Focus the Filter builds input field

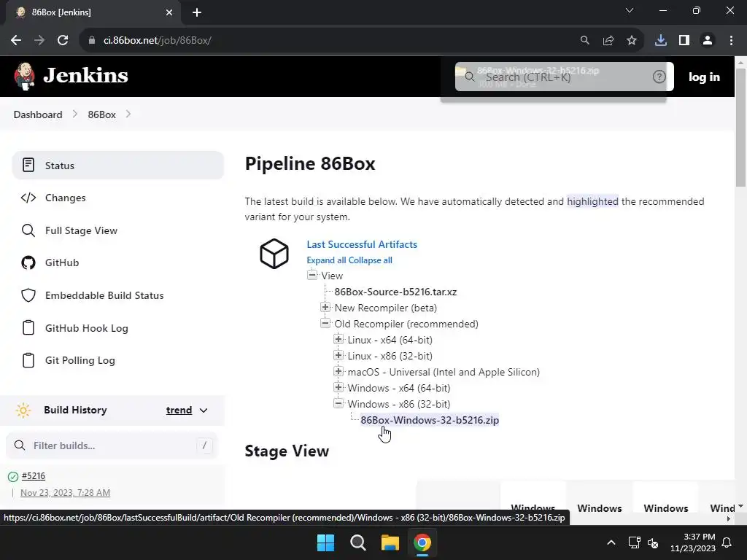[x=112, y=446]
